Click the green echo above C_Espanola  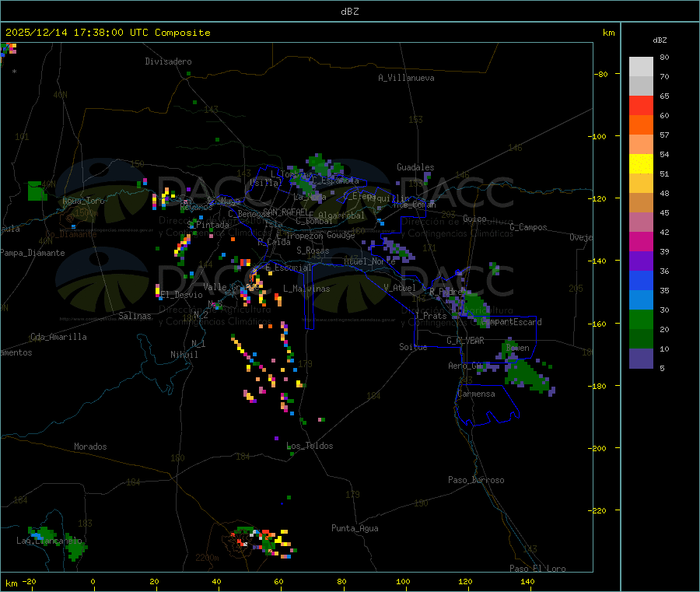[325, 165]
